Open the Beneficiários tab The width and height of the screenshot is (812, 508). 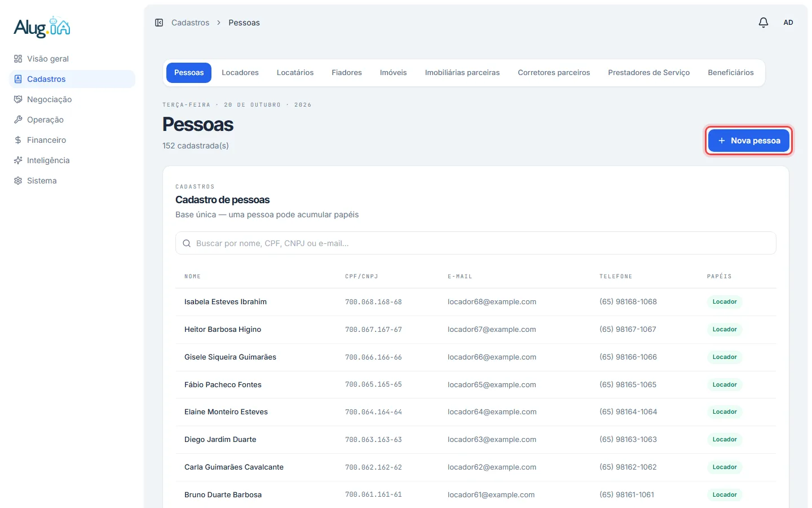coord(731,73)
